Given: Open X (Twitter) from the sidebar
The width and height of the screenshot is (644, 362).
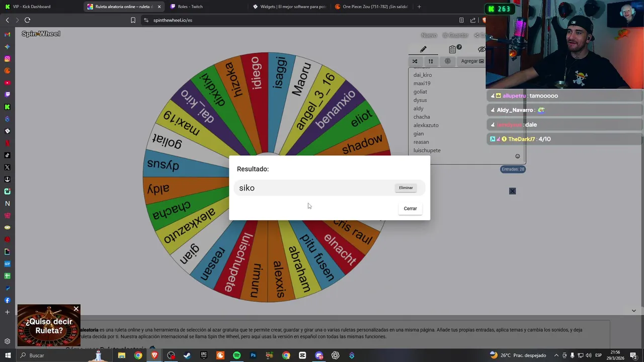Looking at the screenshot, I should [7, 167].
